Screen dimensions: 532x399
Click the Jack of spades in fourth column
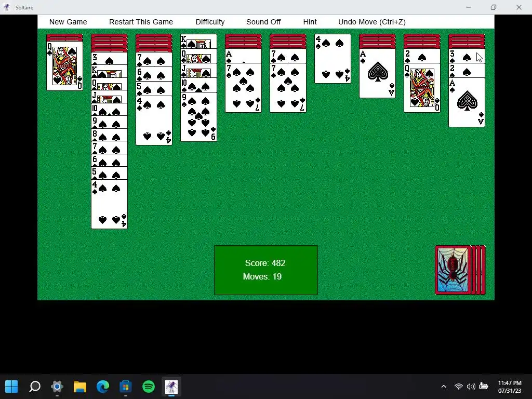[198, 70]
